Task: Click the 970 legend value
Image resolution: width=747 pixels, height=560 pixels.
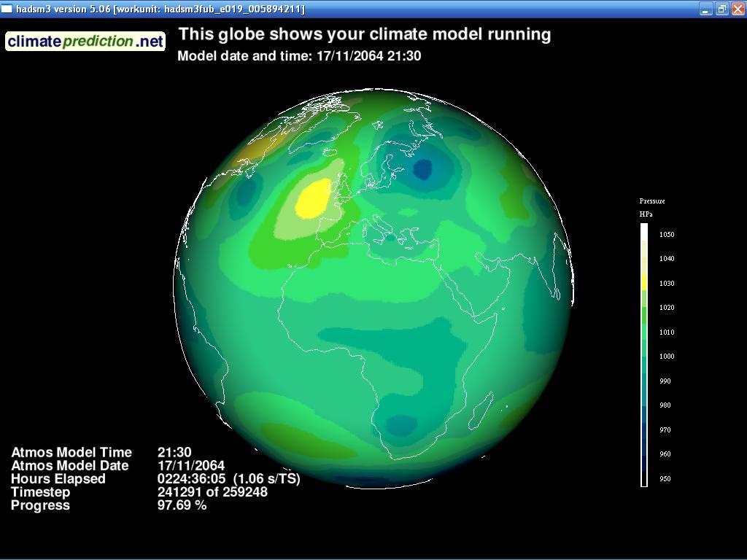Action: (665, 430)
